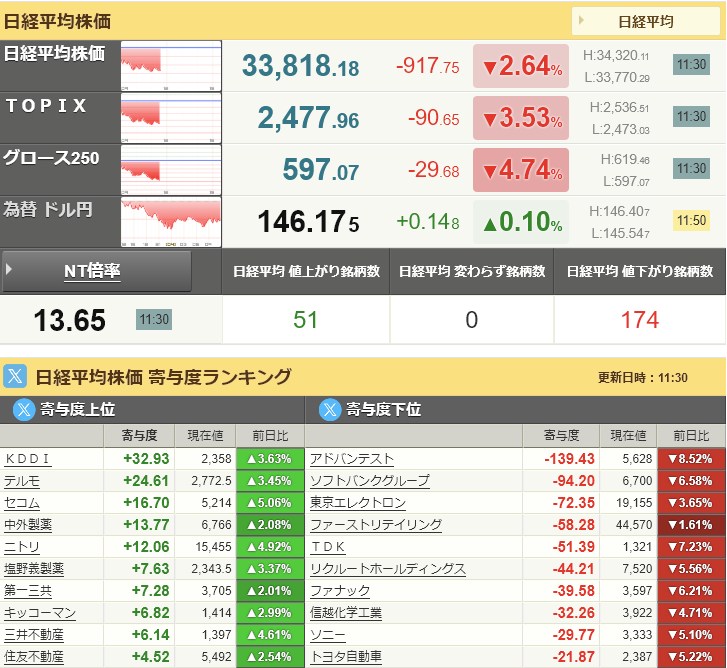The height and width of the screenshot is (668, 727).
Task: Open the TDK stock link
Action: [x=328, y=547]
